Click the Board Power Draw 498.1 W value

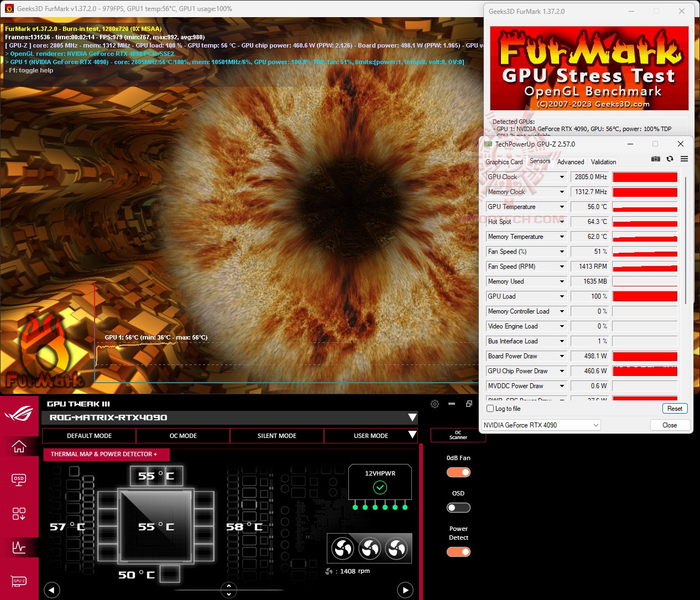click(x=590, y=356)
